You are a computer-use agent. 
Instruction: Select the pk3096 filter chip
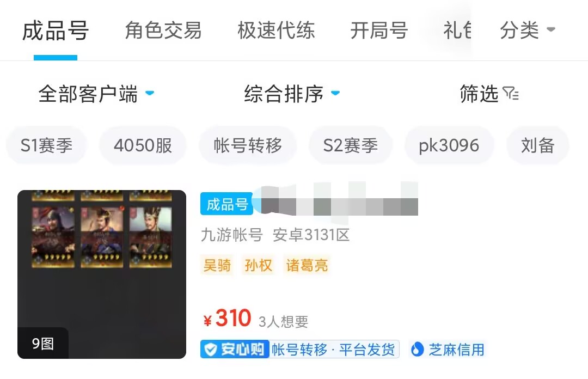[449, 145]
